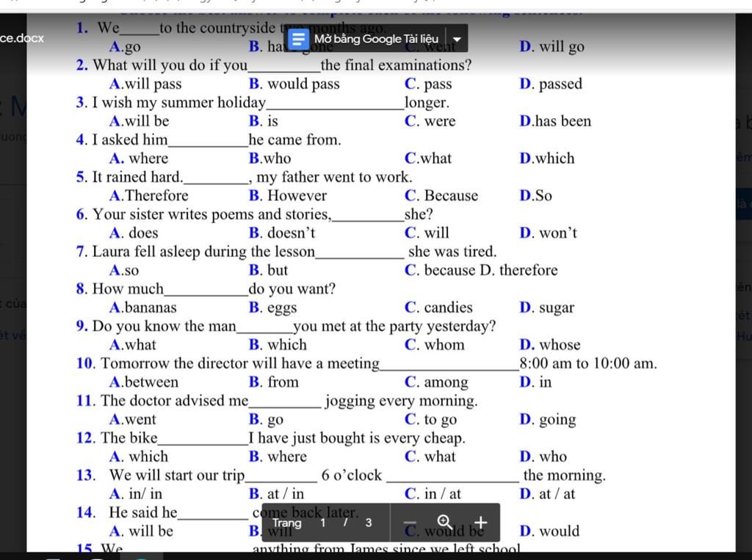Select option 'C. in / at'
The width and height of the screenshot is (752, 560).
433,494
